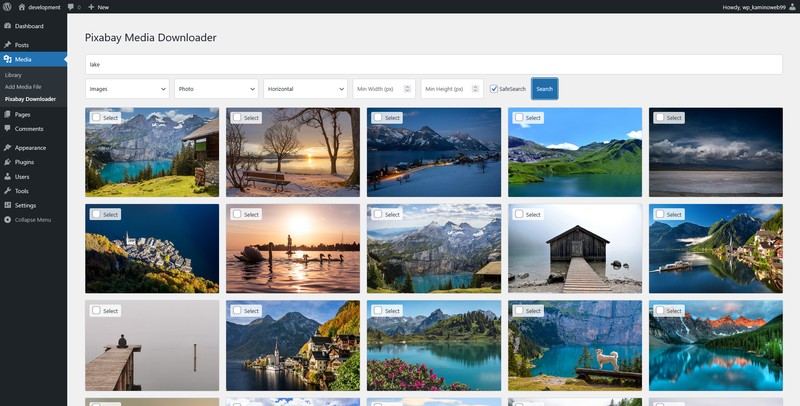
Task: Open the comments bubble in admin bar
Action: point(70,7)
